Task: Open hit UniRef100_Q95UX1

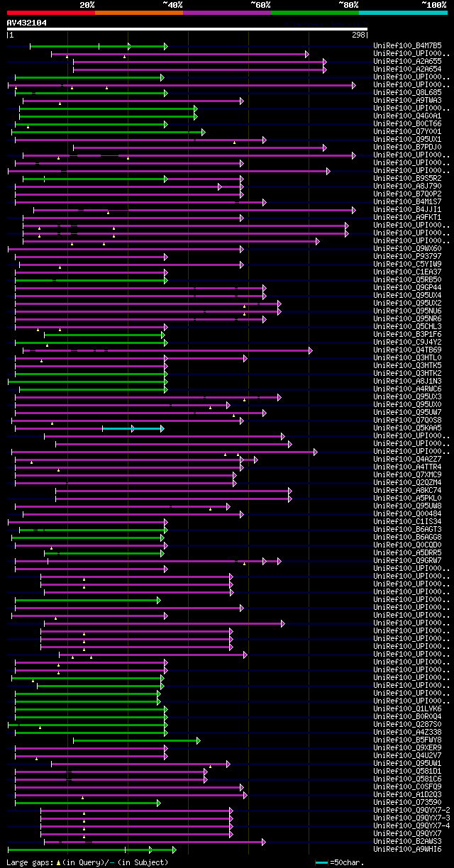Action: click(407, 140)
